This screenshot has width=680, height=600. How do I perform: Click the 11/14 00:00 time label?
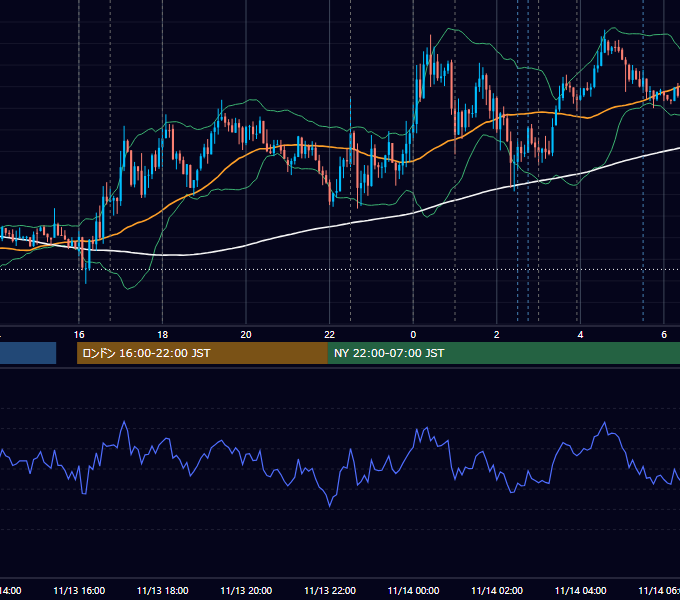[x=413, y=590]
